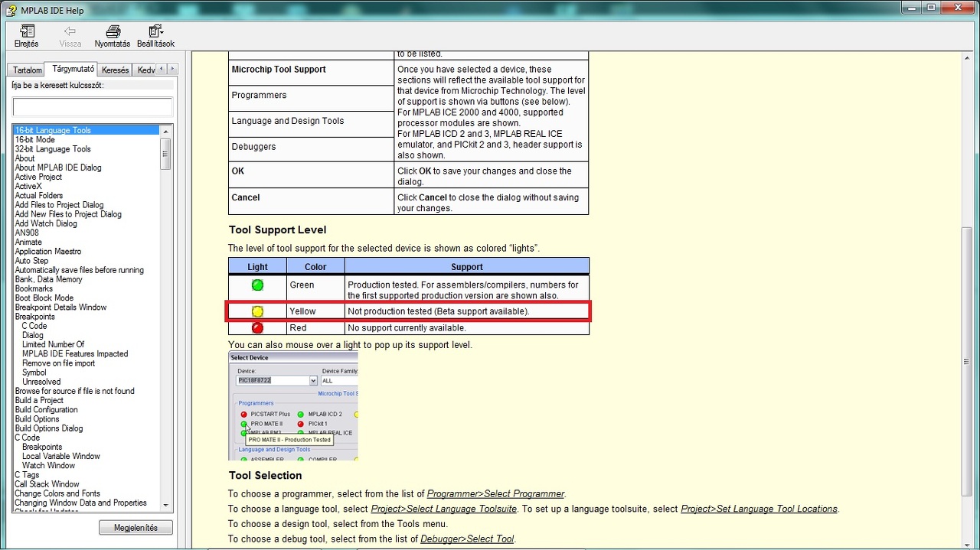
Task: Select 'AN908' index entry
Action: click(27, 233)
